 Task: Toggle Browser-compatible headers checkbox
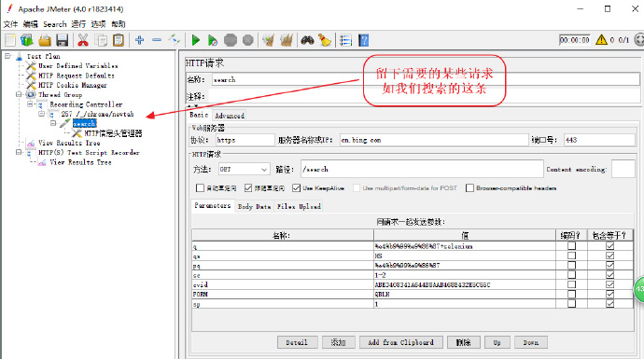click(469, 188)
